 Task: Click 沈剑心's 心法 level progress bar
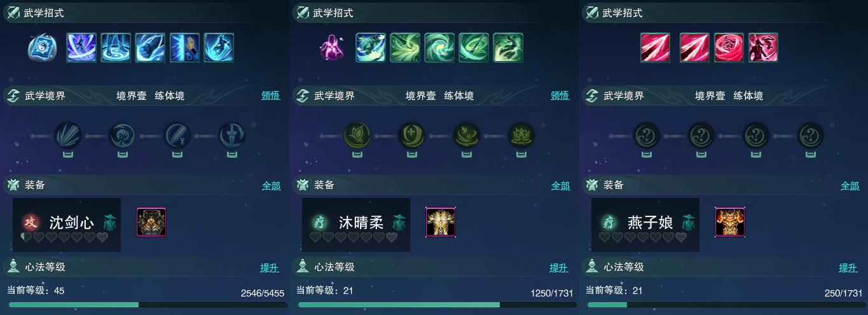[x=146, y=305]
